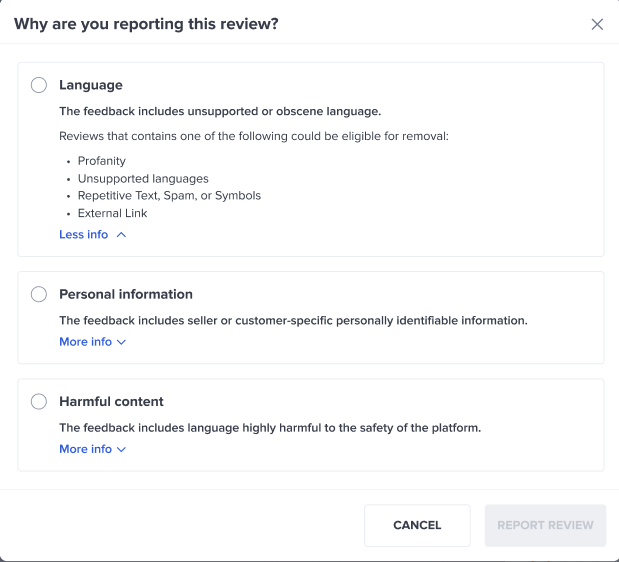Collapse Language details using the up chevron
Viewport: 619px width, 562px height.
point(121,235)
